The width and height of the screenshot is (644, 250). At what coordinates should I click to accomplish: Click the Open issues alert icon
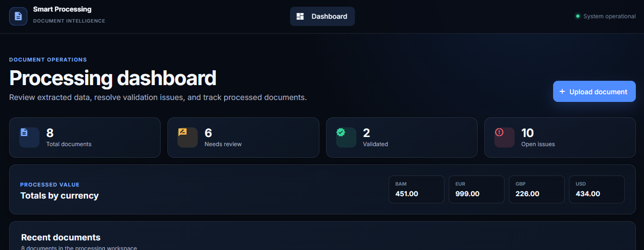[x=499, y=132]
